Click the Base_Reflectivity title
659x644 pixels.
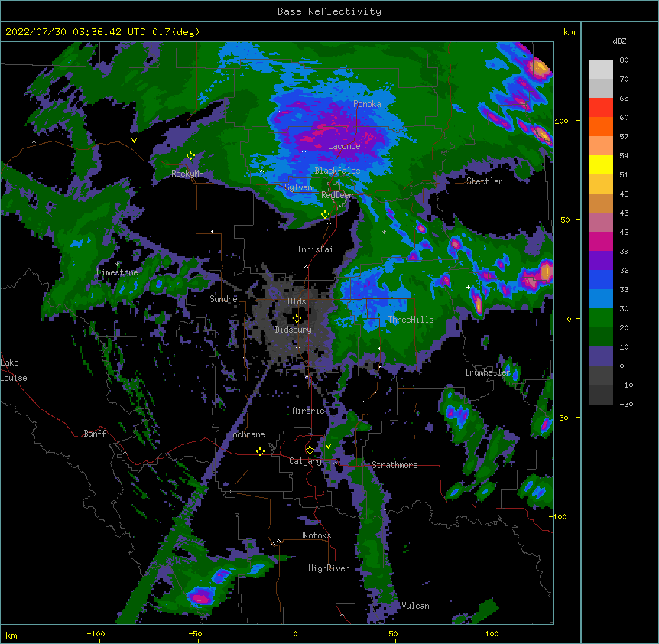(x=329, y=11)
